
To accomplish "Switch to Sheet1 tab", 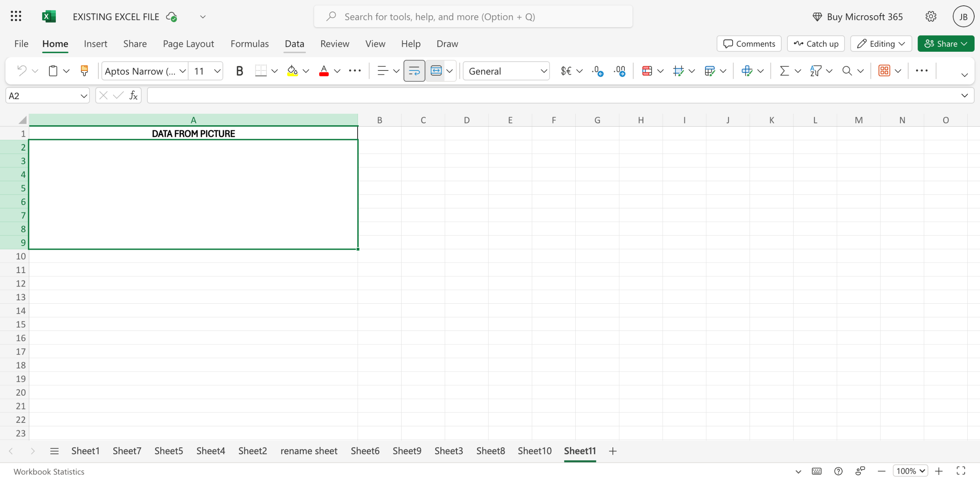I will pos(85,451).
